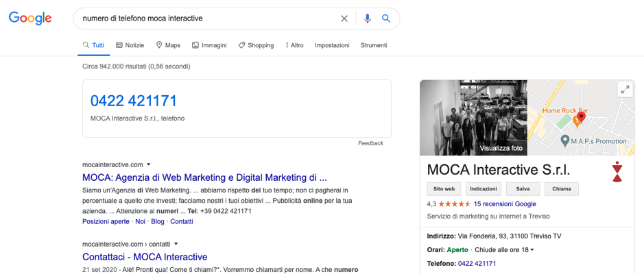Image resolution: width=644 pixels, height=274 pixels.
Task: Open MOCA: Agenzia di Web Marketing result
Action: [x=204, y=177]
